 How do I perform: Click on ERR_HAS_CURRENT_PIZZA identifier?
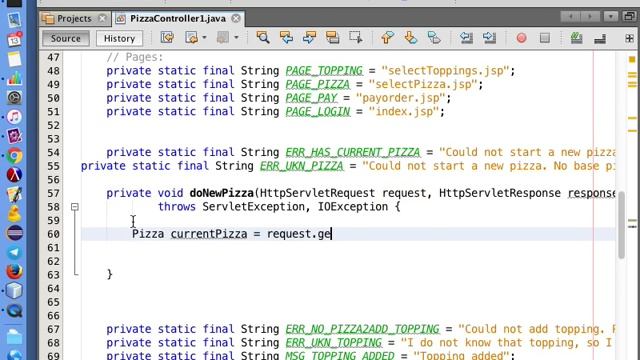tap(353, 152)
